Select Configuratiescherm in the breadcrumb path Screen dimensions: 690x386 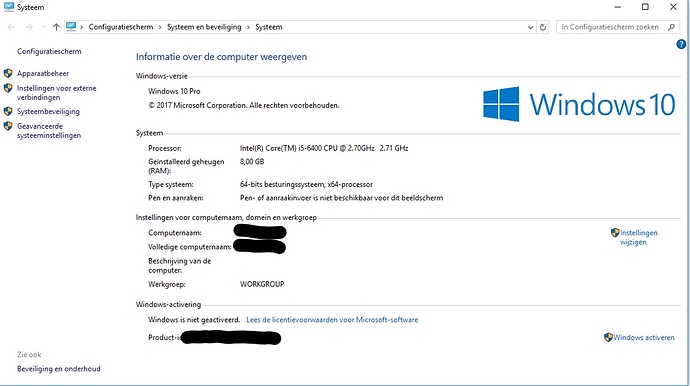click(x=121, y=27)
